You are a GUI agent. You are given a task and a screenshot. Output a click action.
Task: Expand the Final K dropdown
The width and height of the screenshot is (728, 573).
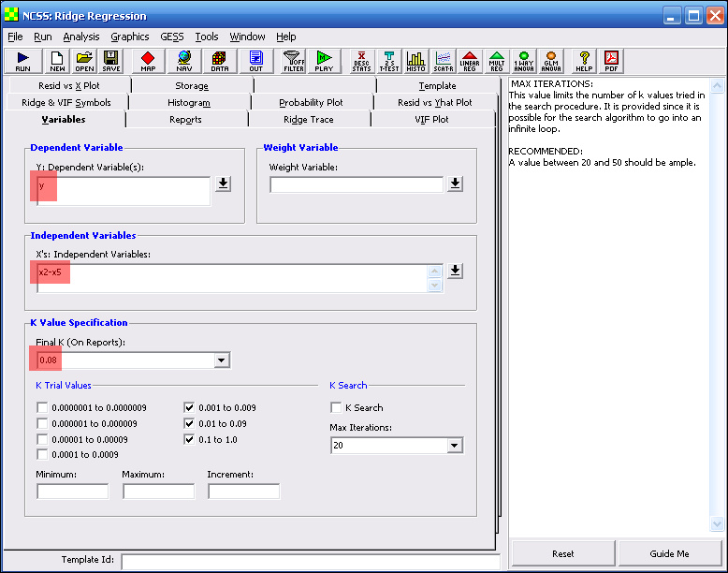pos(222,360)
